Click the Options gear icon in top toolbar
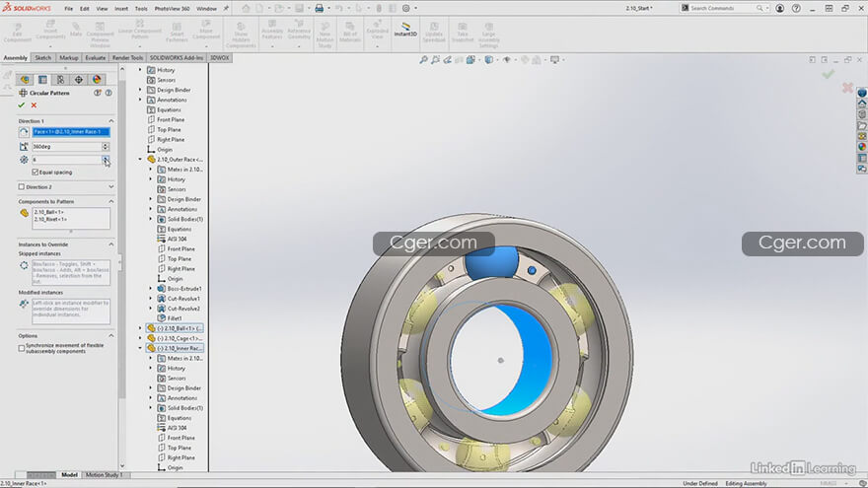The height and width of the screenshot is (488, 868). 406,8
